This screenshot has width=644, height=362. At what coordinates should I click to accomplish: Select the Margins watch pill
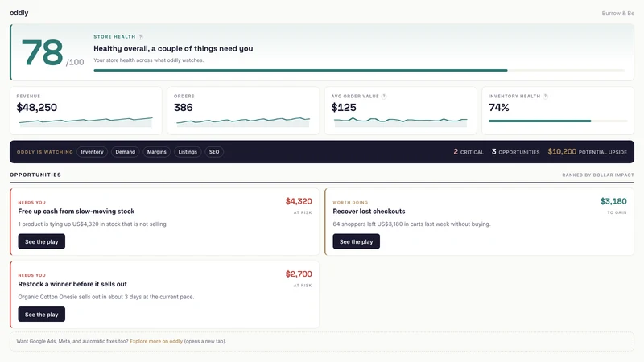(x=156, y=152)
